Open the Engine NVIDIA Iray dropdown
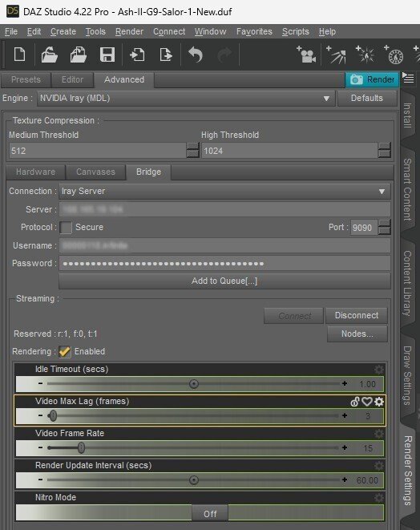 186,99
